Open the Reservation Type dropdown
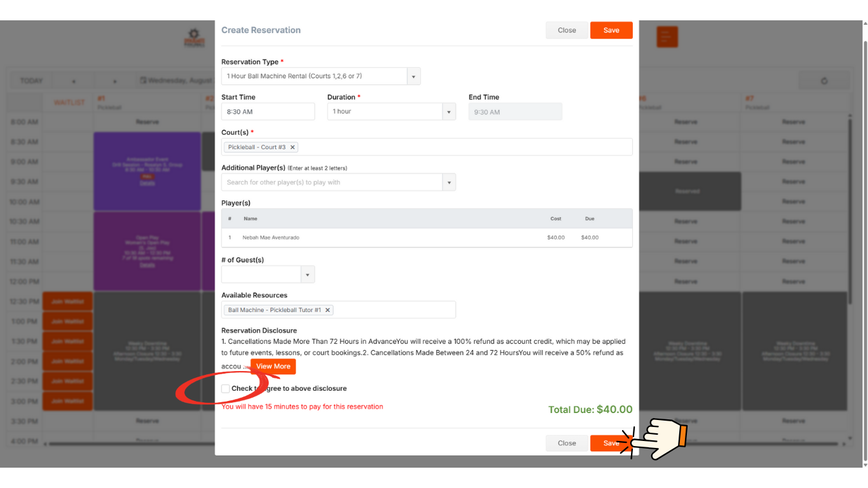868x488 pixels. coord(414,76)
